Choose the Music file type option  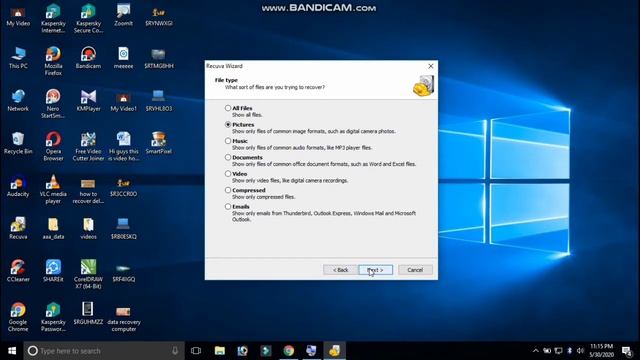(x=228, y=141)
